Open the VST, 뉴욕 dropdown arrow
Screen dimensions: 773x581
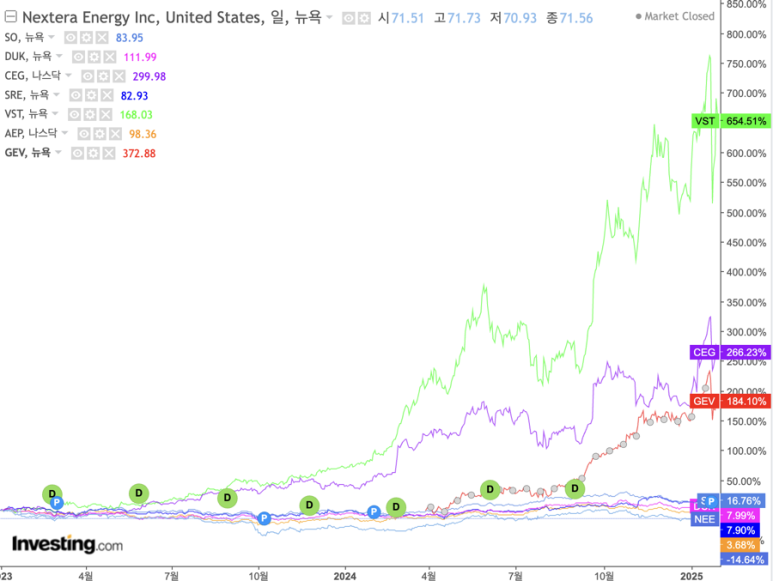click(x=55, y=114)
